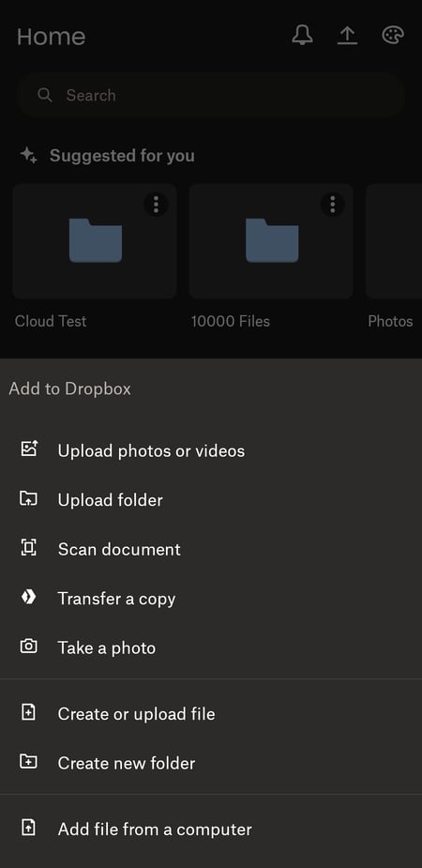Open the Cloud Test folder thumbnail

95,241
